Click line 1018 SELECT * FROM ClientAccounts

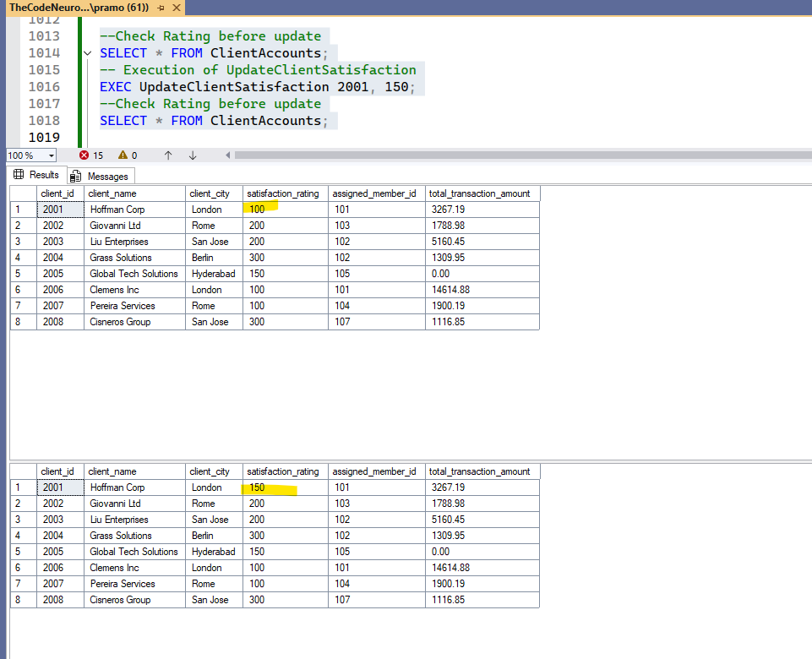[214, 121]
